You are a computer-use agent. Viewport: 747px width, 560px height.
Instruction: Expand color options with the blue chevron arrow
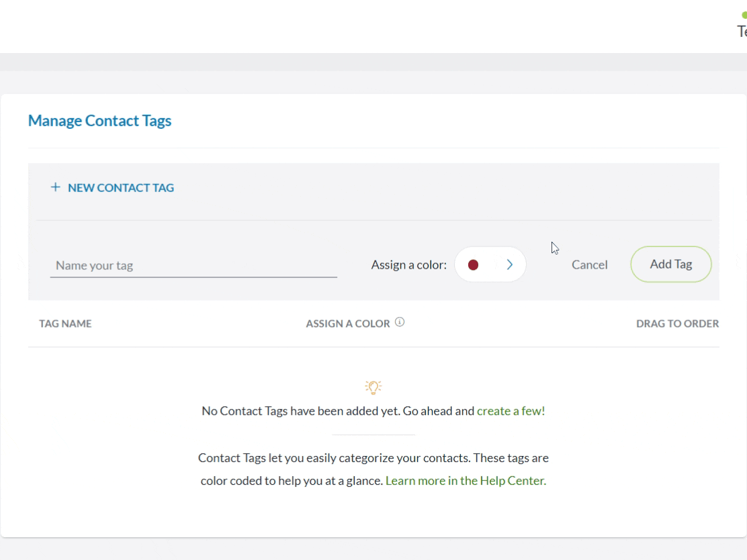(x=510, y=265)
